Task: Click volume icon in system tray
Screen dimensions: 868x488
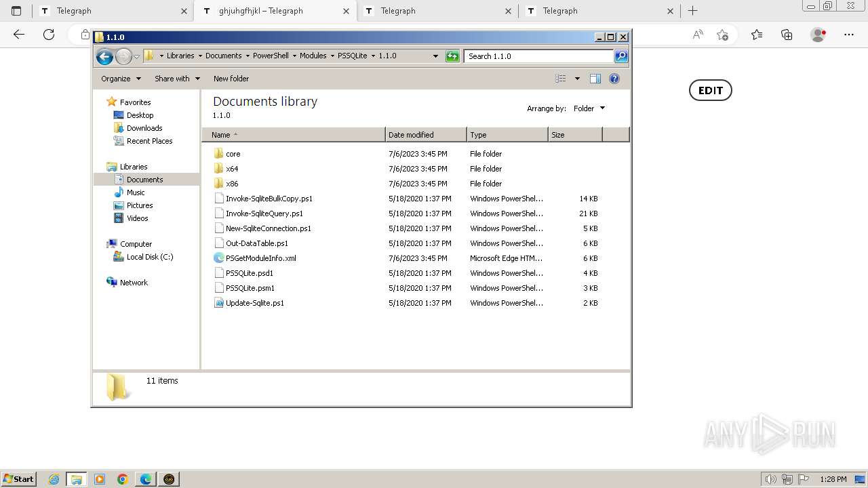Action: 771,479
